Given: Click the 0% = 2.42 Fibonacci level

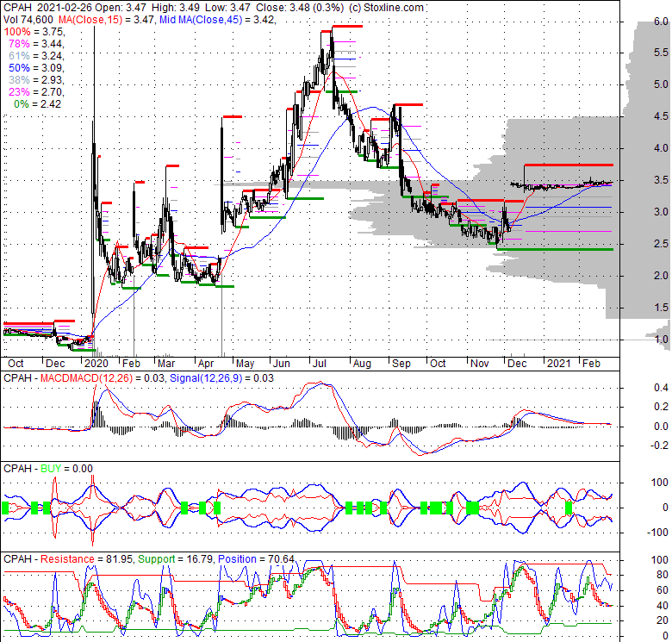Looking at the screenshot, I should (x=38, y=104).
